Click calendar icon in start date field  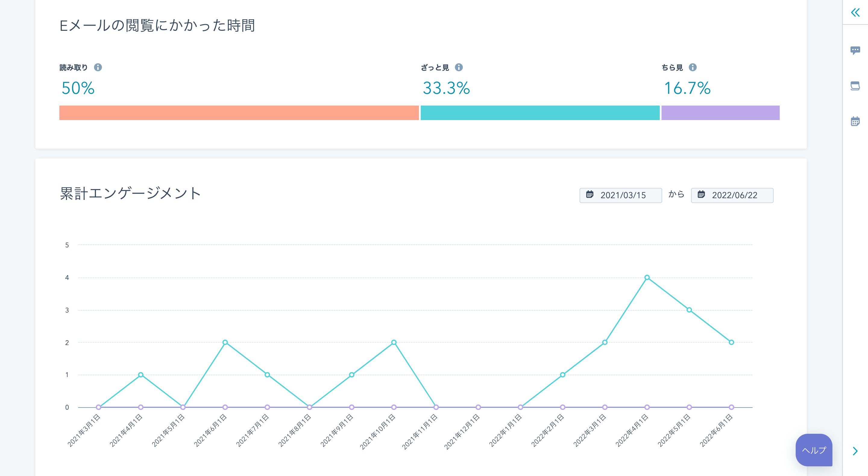click(590, 195)
